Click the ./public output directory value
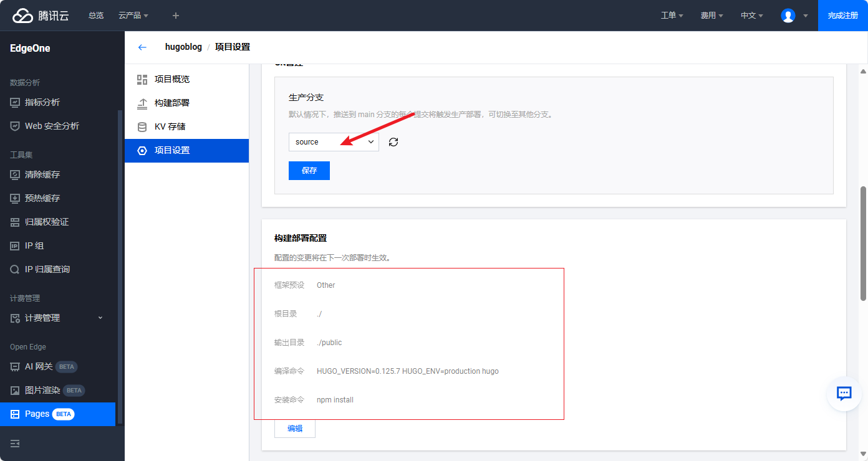Screen dimensions: 868x461 point(329,343)
